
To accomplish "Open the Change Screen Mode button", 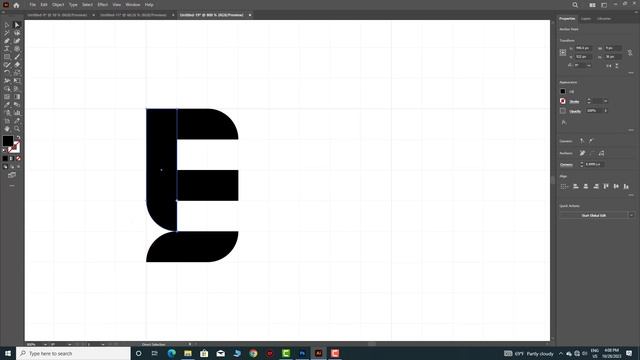I will (x=12, y=175).
